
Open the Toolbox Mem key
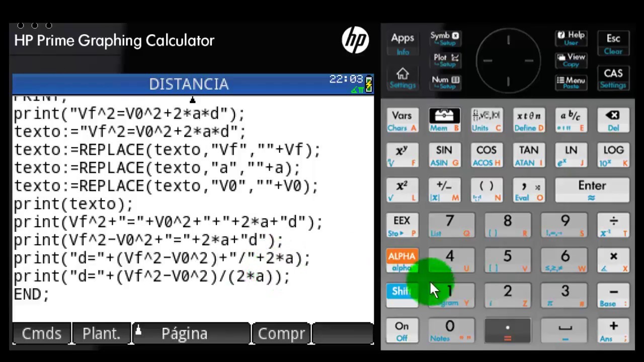click(x=444, y=121)
